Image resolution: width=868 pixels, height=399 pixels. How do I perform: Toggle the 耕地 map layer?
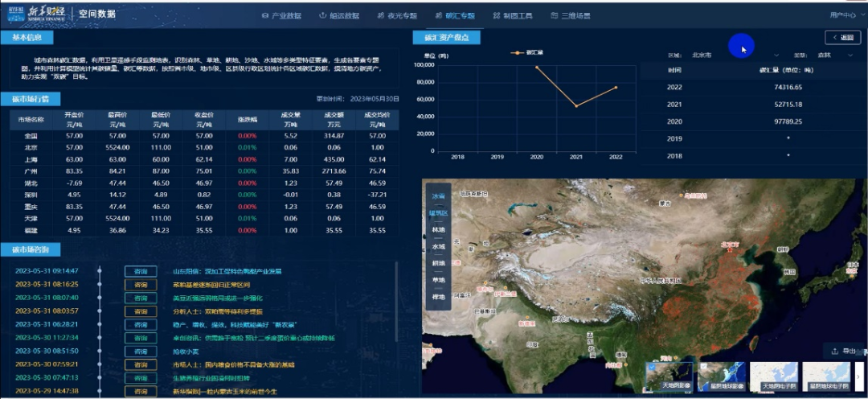pyautogui.click(x=439, y=263)
